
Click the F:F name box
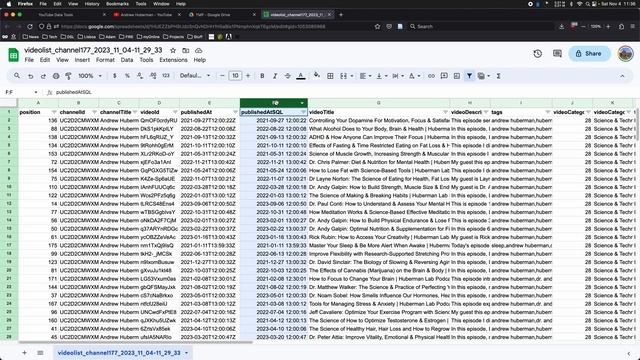pos(21,92)
